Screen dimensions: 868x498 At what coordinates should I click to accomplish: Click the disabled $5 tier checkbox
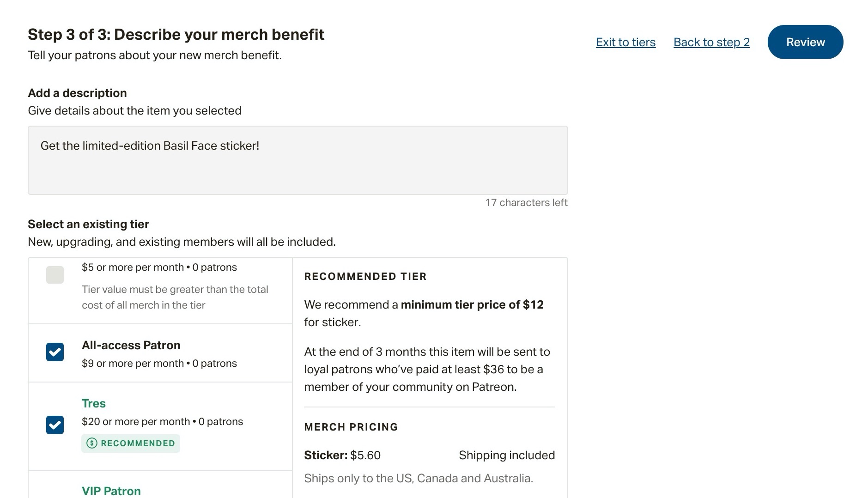pyautogui.click(x=55, y=275)
